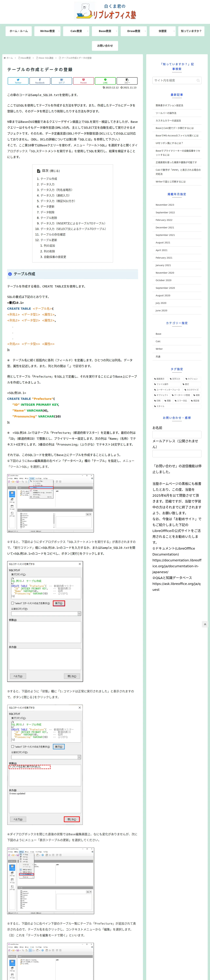Click the ホーム breadcrumb home icon link
This screenshot has width=210, height=980.
[x=8, y=58]
